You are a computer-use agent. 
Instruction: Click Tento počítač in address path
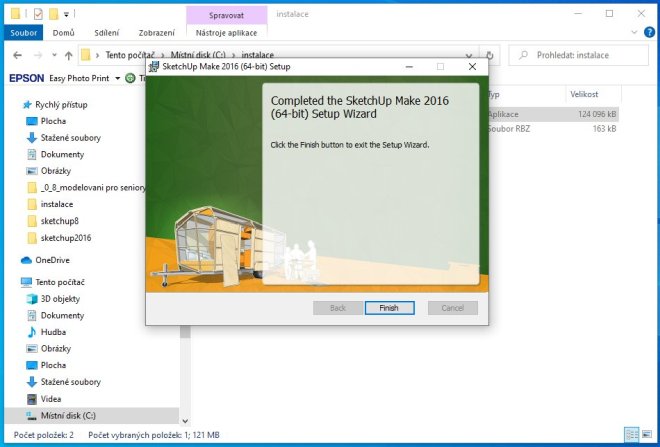(x=130, y=55)
